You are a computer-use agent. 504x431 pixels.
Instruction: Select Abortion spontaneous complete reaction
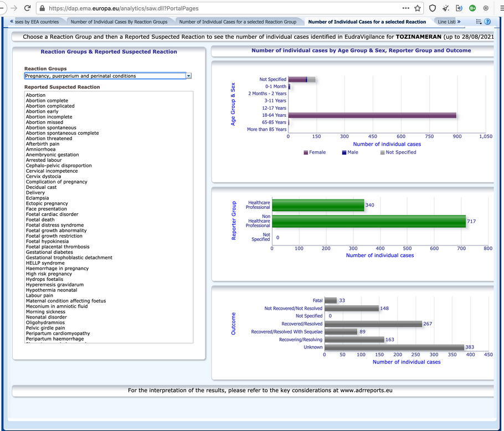(x=63, y=133)
